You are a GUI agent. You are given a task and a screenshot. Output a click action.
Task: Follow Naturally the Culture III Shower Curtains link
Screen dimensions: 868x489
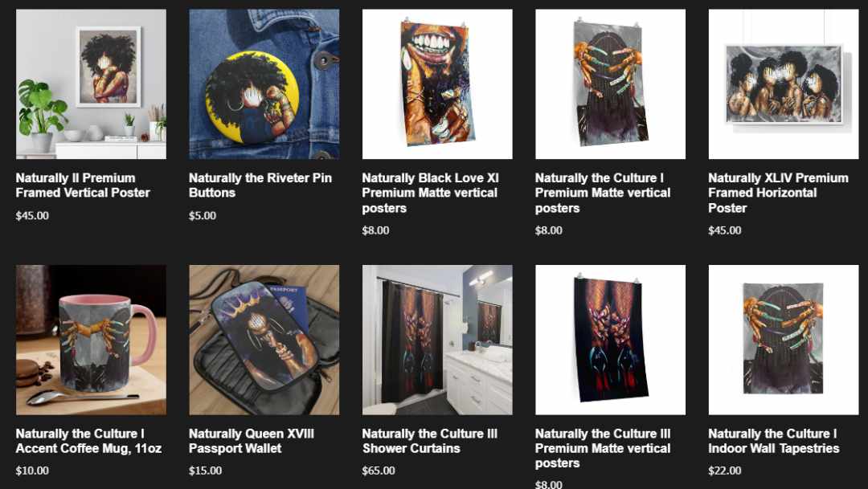(x=430, y=441)
